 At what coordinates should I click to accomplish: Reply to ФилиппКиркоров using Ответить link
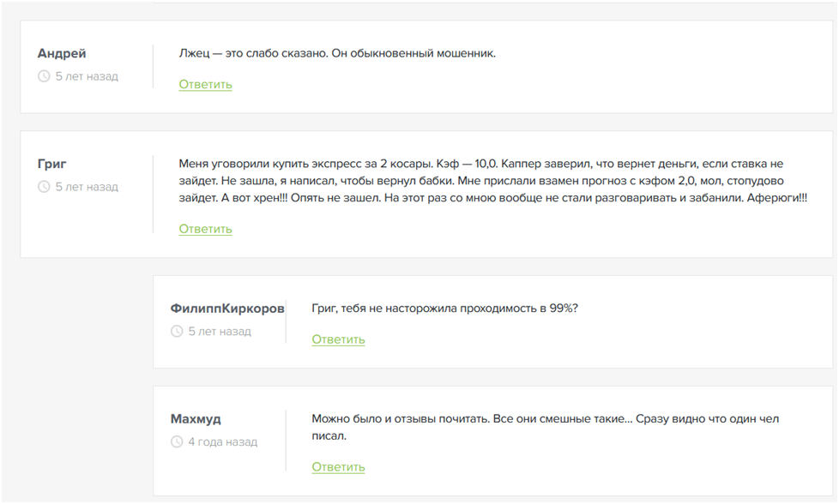point(338,339)
